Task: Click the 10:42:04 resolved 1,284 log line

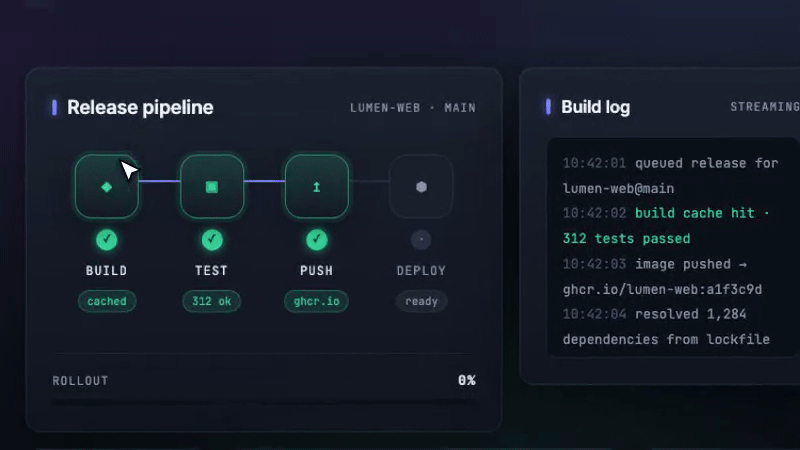Action: pos(655,314)
